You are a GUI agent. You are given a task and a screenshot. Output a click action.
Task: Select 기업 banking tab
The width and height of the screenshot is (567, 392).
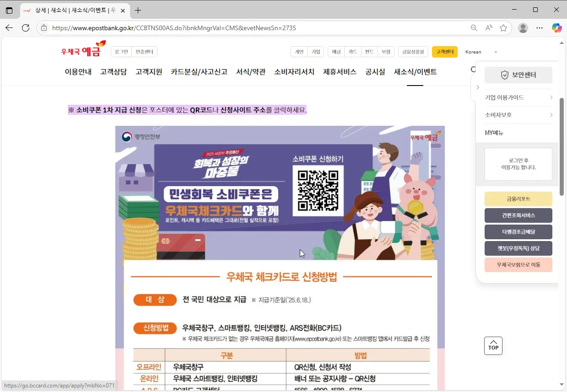pyautogui.click(x=316, y=52)
